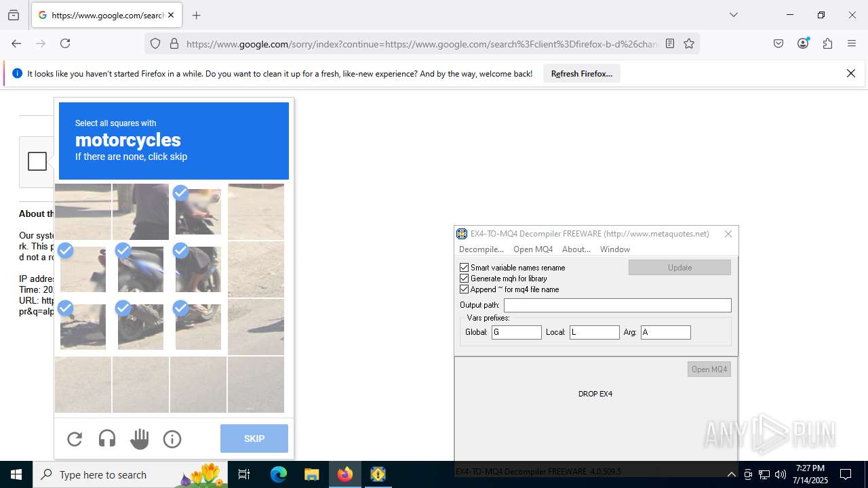Bookmark this page with star
Viewport: 868px width, 488px height.
(x=689, y=43)
